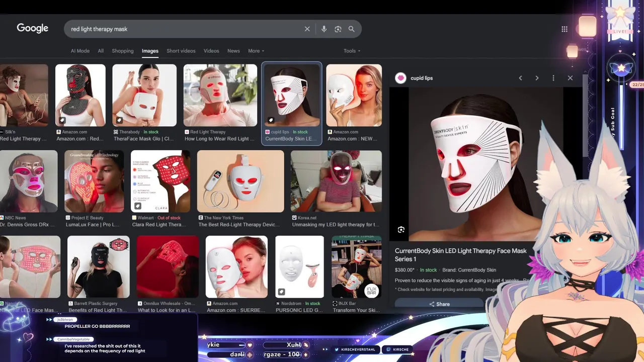The height and width of the screenshot is (362, 644).
Task: Open the INJX Bar thumbnail
Action: pos(356,267)
